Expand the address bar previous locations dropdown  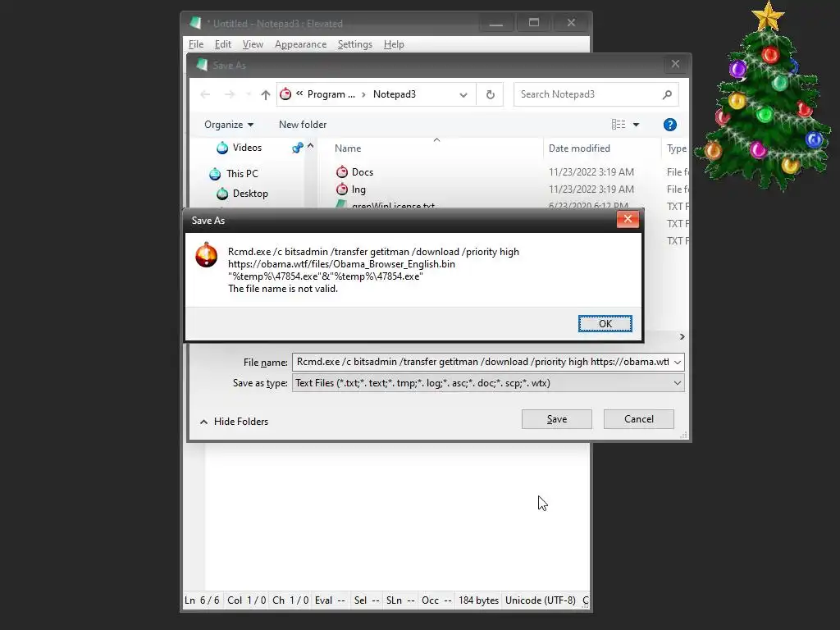[x=463, y=95]
